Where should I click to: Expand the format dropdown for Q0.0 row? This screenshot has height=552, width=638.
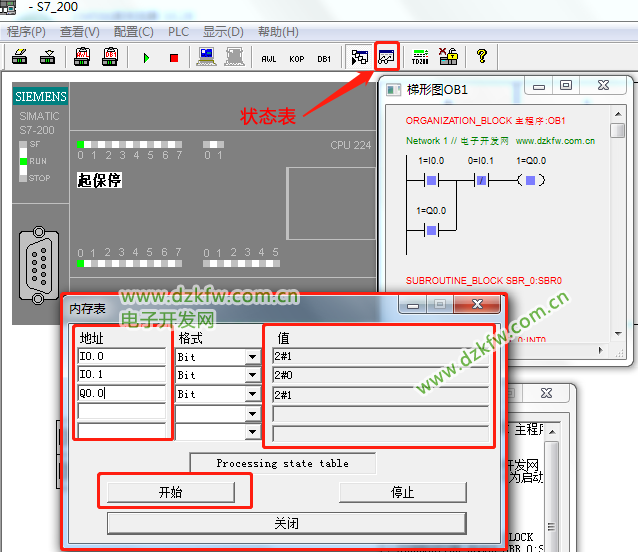click(252, 395)
